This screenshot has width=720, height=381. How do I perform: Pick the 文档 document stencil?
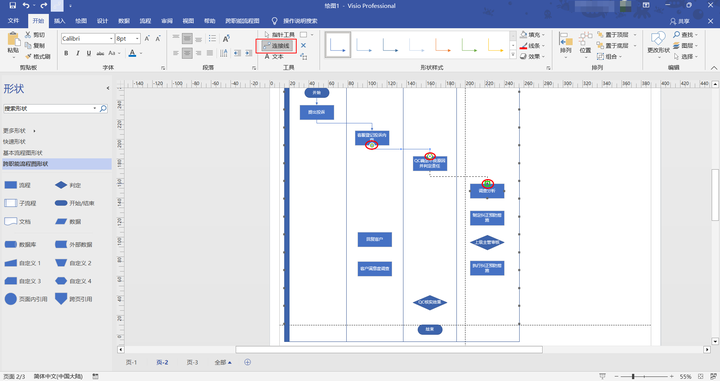coord(17,221)
